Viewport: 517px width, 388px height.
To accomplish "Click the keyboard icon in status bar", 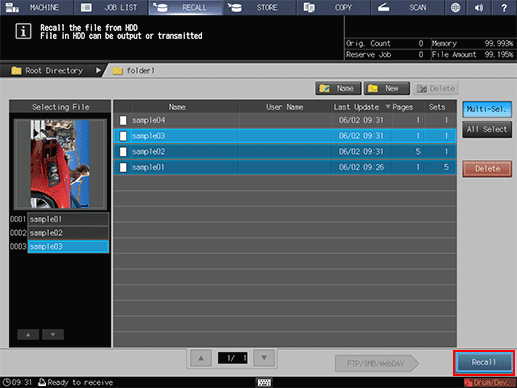I will point(264,383).
